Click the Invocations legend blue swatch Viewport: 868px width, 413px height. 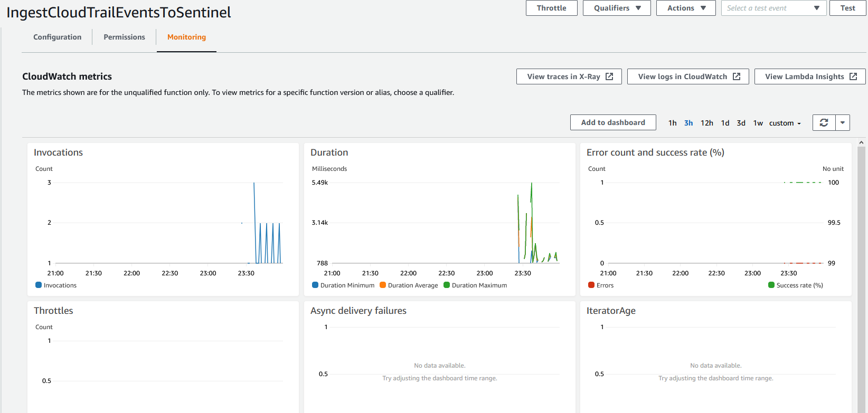pyautogui.click(x=39, y=285)
